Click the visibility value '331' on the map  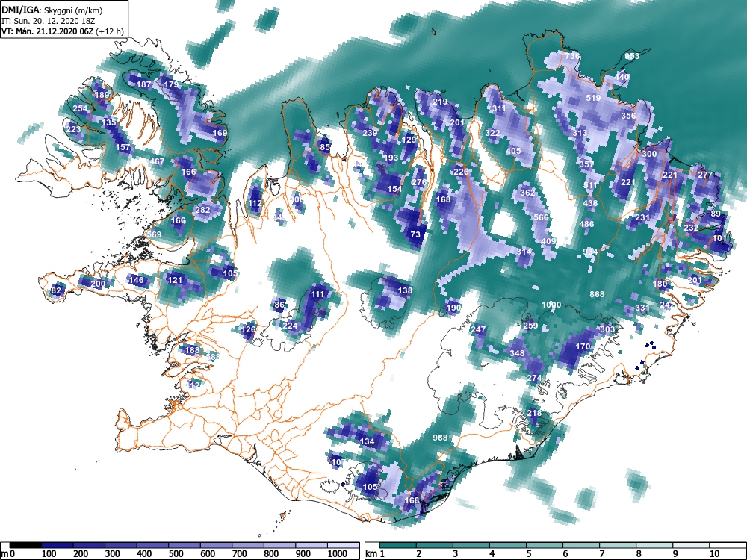click(x=642, y=308)
